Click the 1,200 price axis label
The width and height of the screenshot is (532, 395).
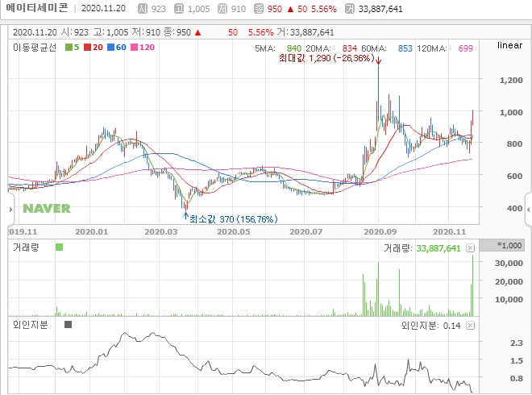click(511, 81)
